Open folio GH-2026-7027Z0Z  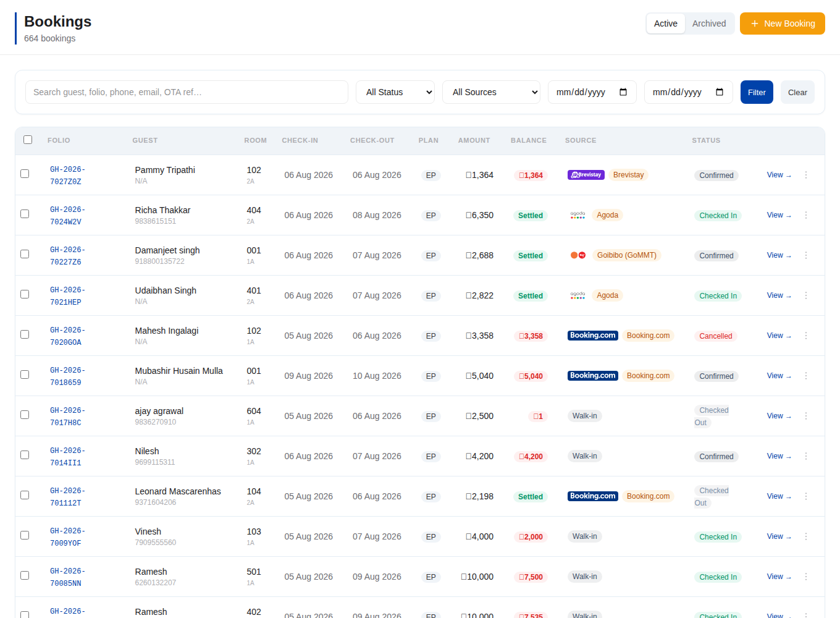(68, 176)
